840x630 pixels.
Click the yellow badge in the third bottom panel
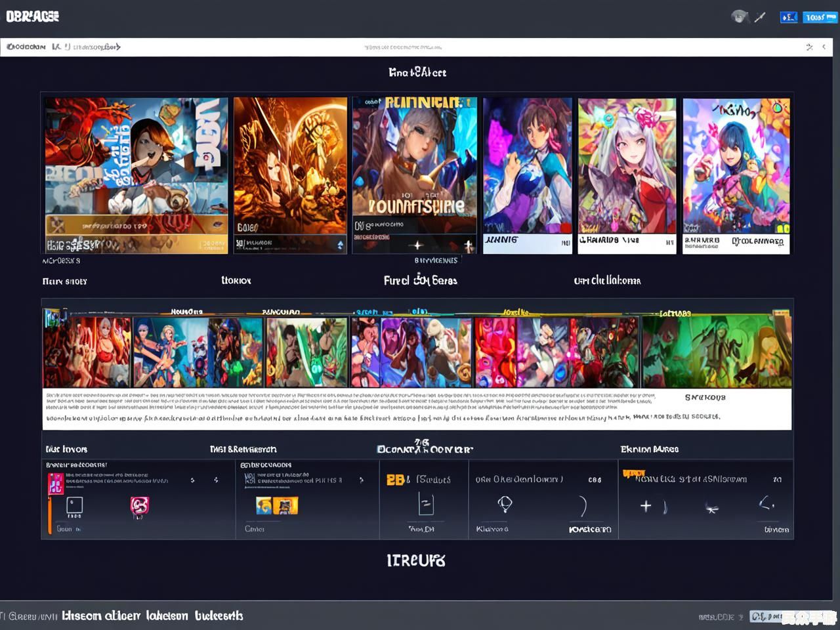pos(396,480)
